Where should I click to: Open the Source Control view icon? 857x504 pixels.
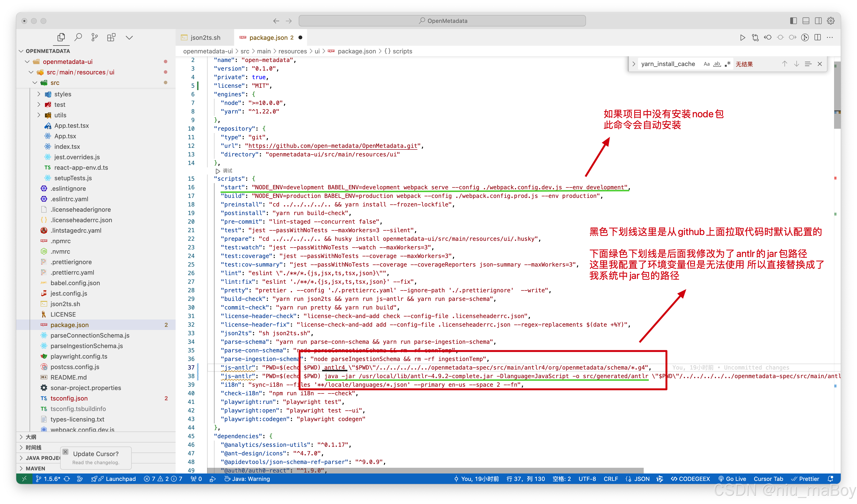click(x=94, y=37)
